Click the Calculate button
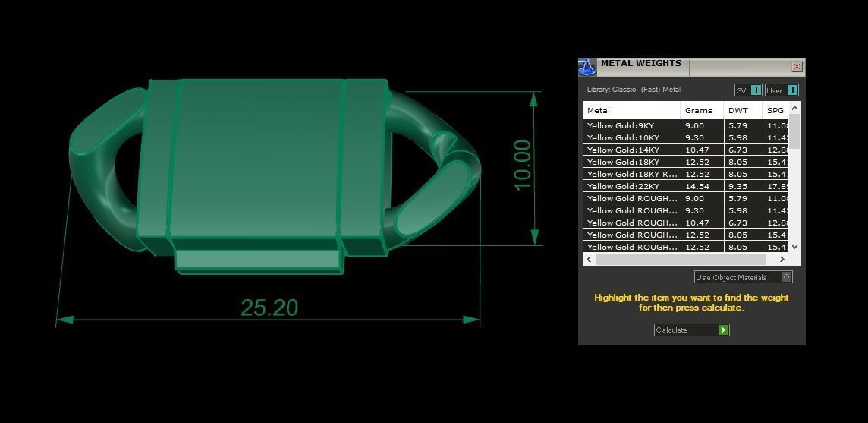Screen dimensions: 868x423 (691, 330)
